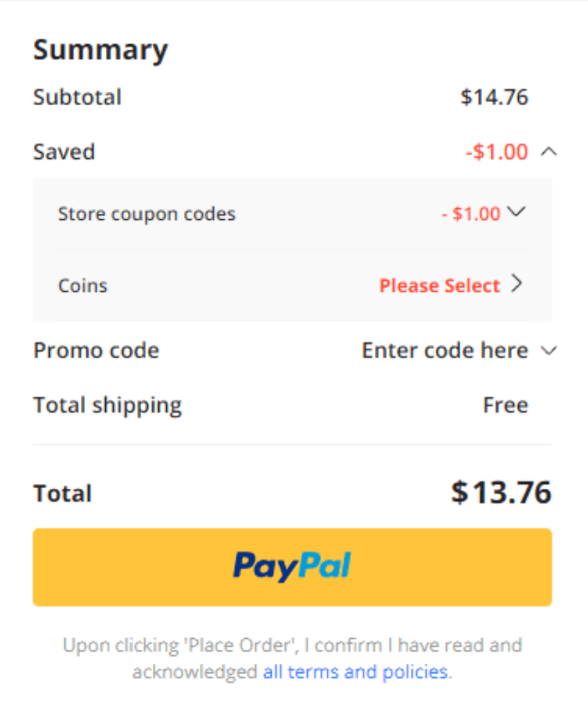The image size is (588, 708).
Task: Click the Total shipping Free value
Action: pyautogui.click(x=506, y=405)
